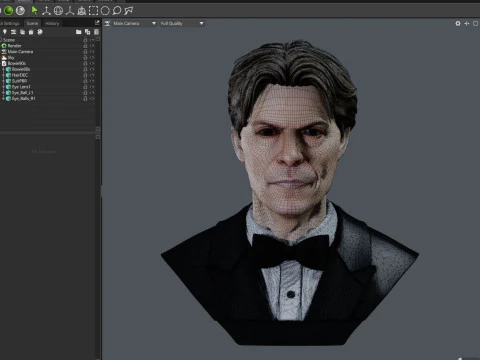Select the Eye Lens1 mesh item
480x360 pixels.
pyautogui.click(x=21, y=87)
